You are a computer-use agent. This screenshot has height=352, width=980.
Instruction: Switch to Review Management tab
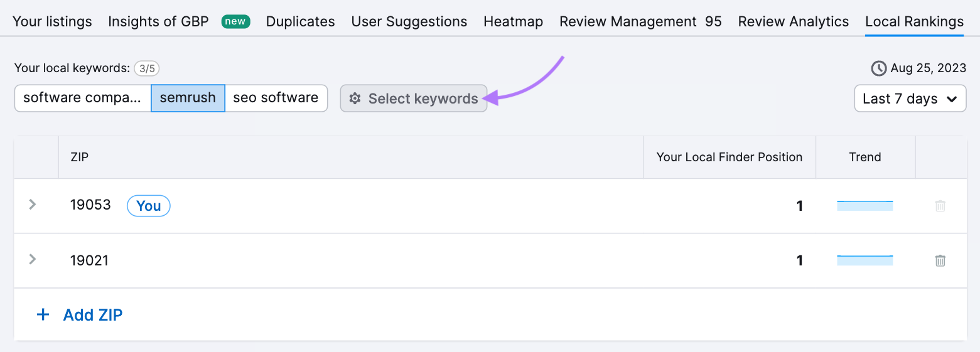640,21
